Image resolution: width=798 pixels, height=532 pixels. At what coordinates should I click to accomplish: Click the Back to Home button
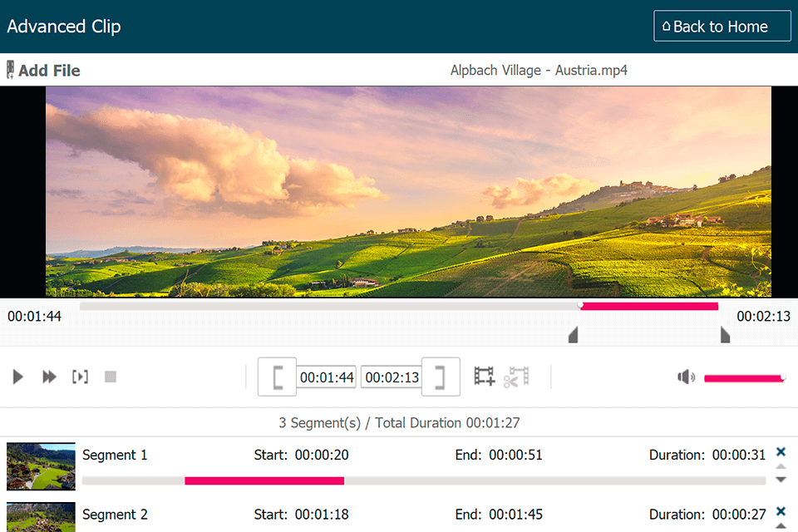(x=722, y=26)
